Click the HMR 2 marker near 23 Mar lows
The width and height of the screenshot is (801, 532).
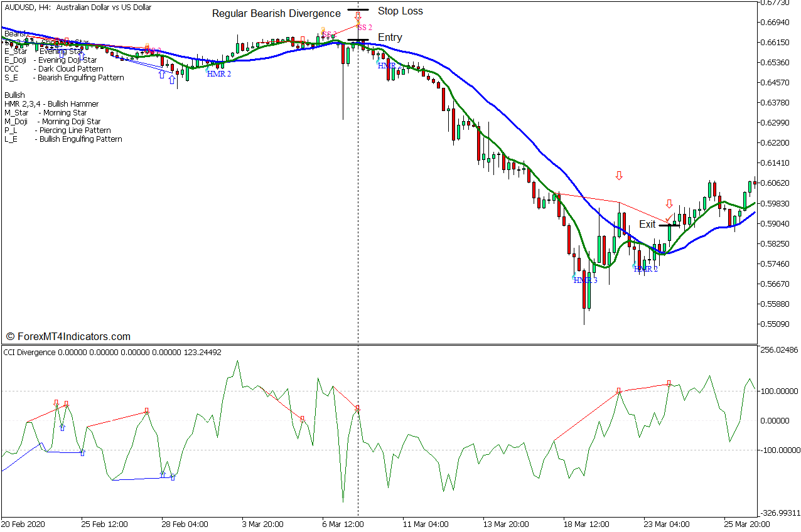pyautogui.click(x=645, y=268)
